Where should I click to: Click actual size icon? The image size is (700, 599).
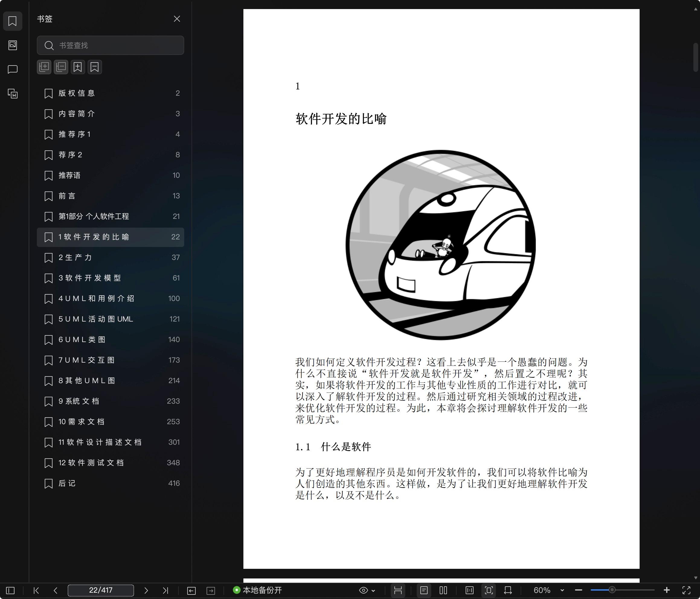point(469,590)
